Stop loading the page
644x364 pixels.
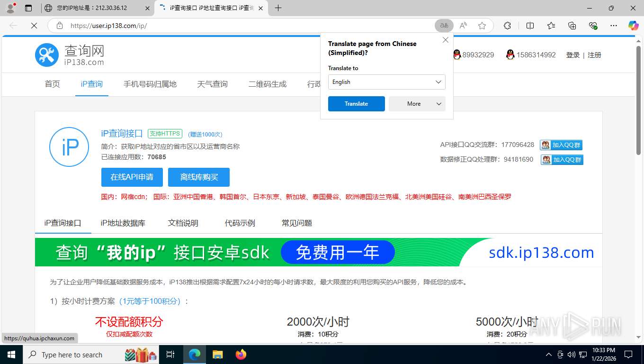(x=34, y=26)
